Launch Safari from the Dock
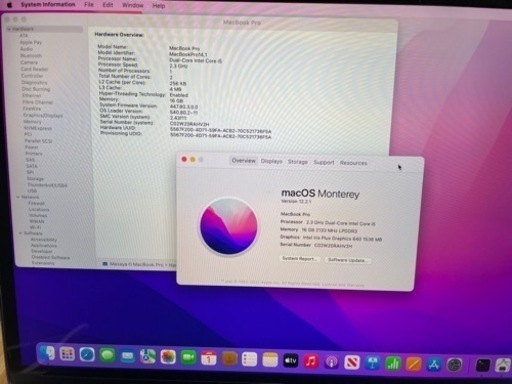Viewport: 512px width, 384px height. (87, 355)
